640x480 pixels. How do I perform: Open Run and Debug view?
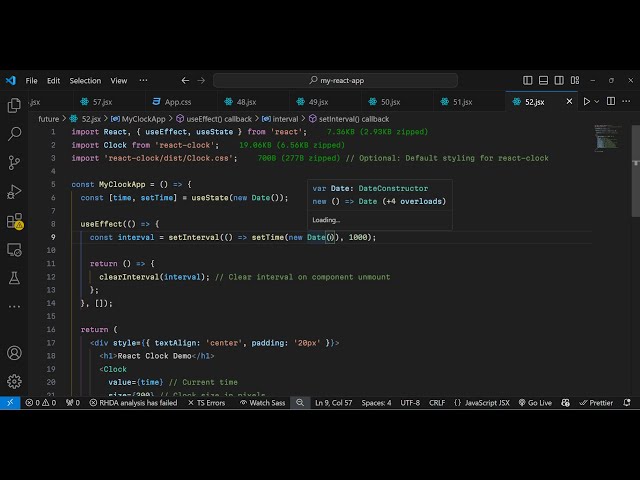pos(14,191)
